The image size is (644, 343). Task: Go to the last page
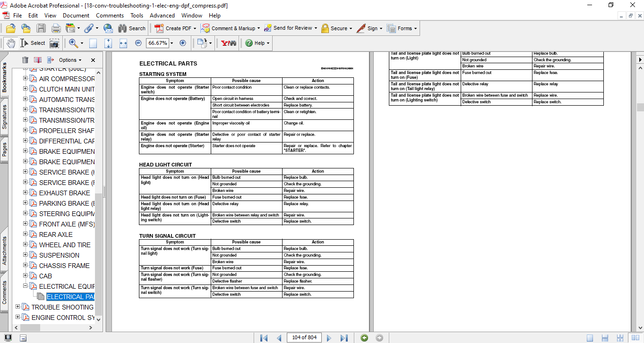(x=344, y=338)
